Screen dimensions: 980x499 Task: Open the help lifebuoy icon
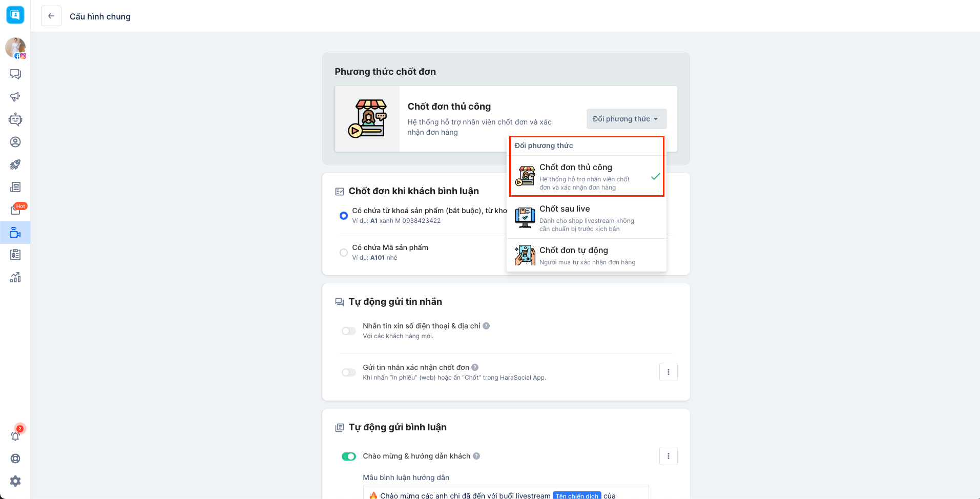[x=15, y=459]
